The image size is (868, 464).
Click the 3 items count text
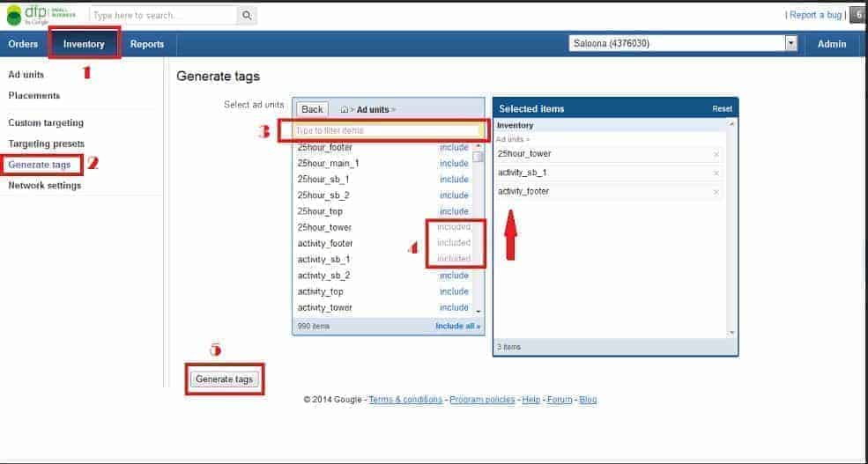pos(508,347)
